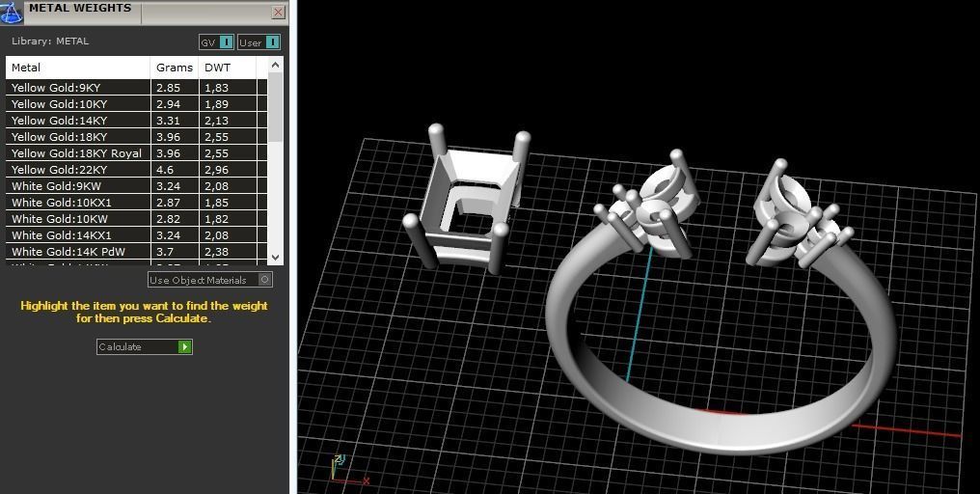Sort by the Grams column header
This screenshot has height=494, width=980.
click(x=175, y=68)
